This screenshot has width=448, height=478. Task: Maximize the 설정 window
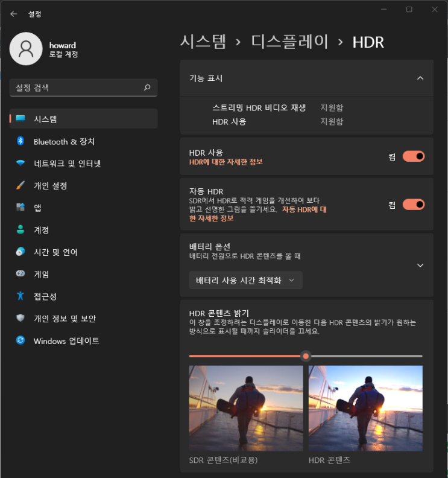[x=409, y=10]
